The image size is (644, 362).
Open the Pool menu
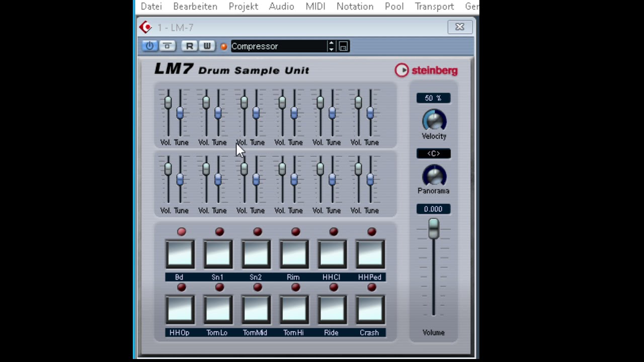click(x=394, y=7)
